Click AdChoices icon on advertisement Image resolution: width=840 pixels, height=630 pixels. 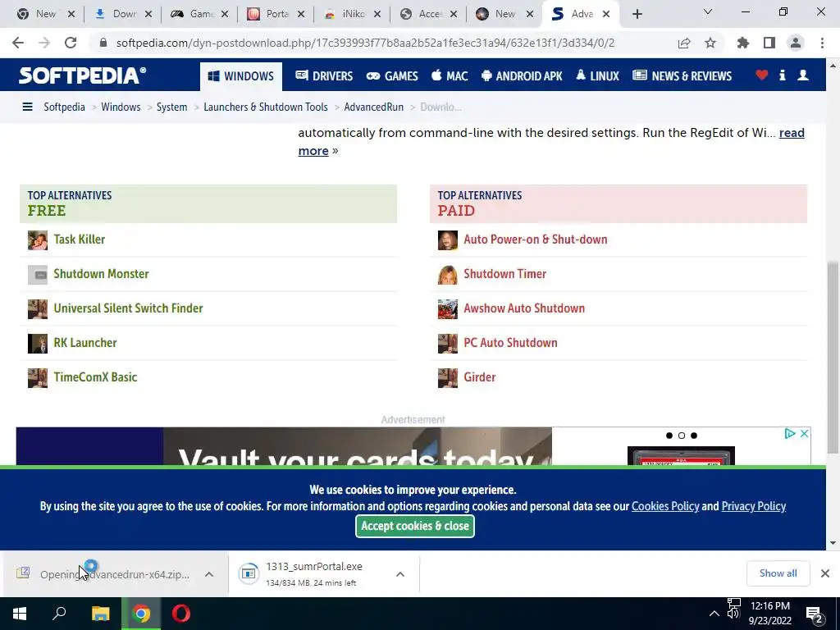790,433
